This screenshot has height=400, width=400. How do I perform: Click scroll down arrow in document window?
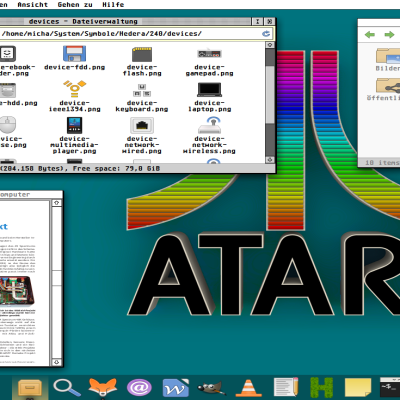click(57, 362)
